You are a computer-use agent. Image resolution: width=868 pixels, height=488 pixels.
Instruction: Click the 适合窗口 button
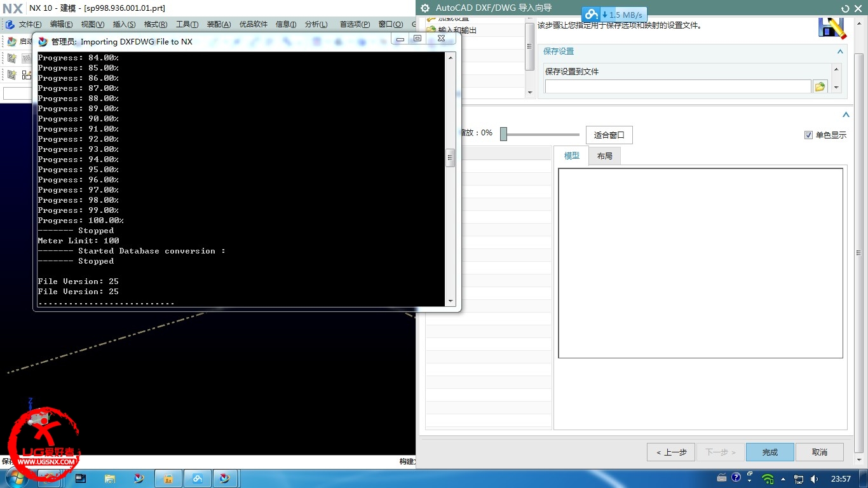609,135
